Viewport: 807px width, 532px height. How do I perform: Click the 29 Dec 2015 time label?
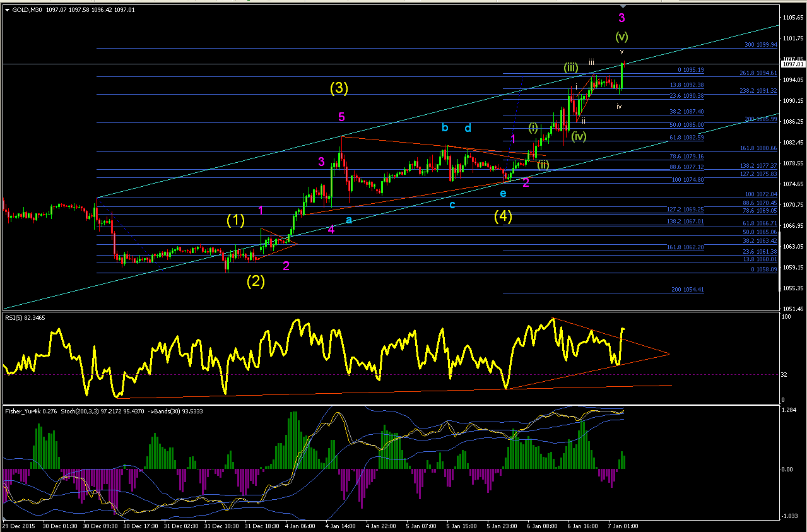click(18, 525)
